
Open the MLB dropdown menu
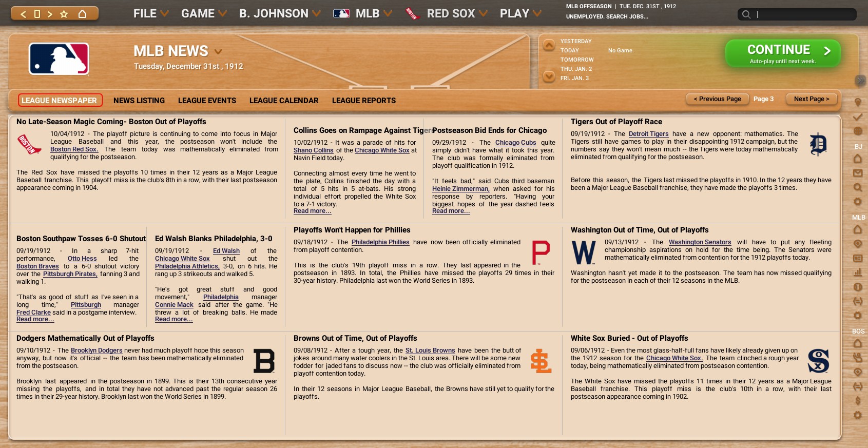(x=374, y=14)
